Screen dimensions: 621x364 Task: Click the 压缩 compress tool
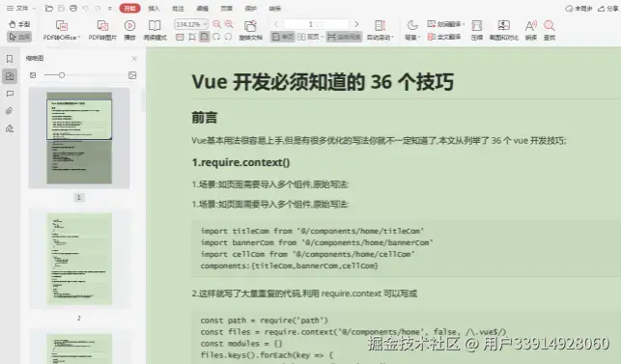(477, 30)
